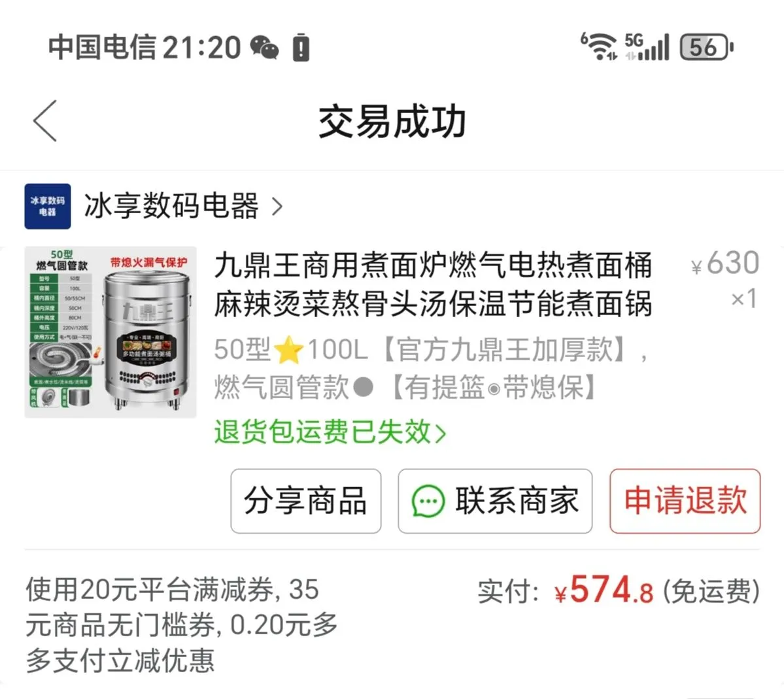
Task: Tap the back arrow icon
Action: [45, 121]
